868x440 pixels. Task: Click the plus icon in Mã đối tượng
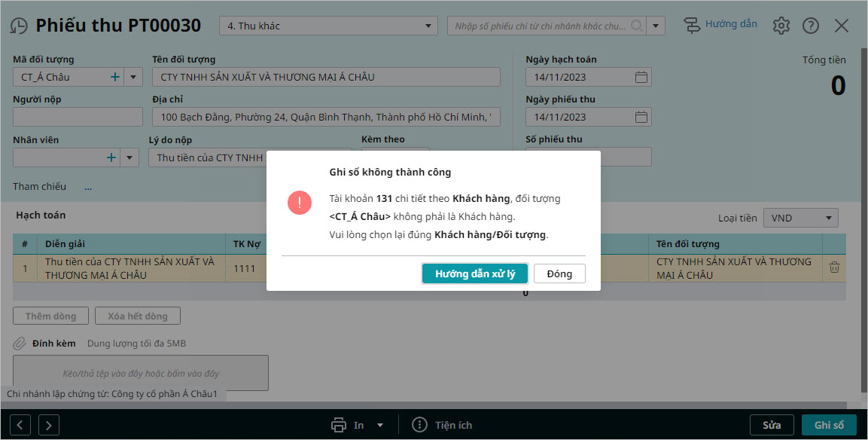(x=114, y=77)
